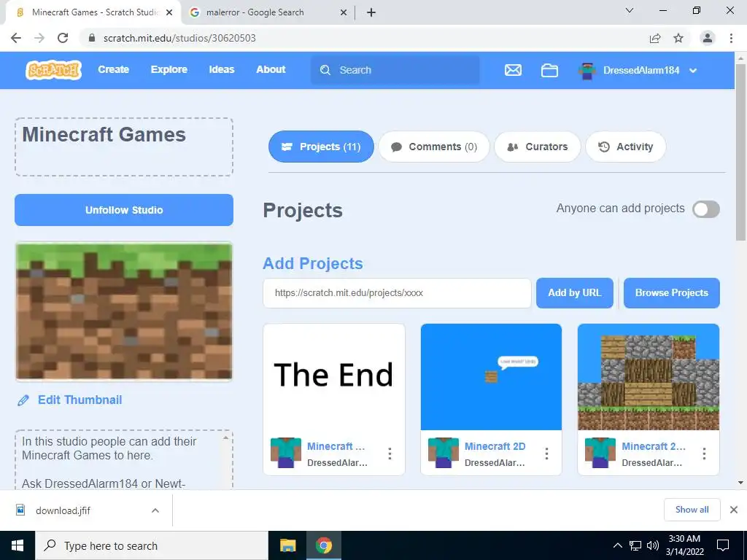This screenshot has width=747, height=560.
Task: Close the malerror Google Search tab
Action: pyautogui.click(x=344, y=12)
